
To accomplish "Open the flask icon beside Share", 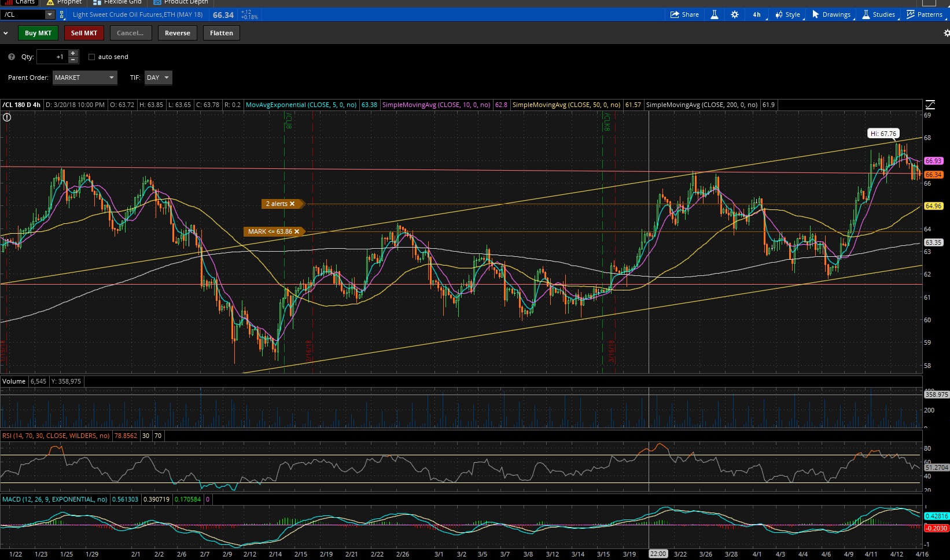I will pyautogui.click(x=715, y=14).
